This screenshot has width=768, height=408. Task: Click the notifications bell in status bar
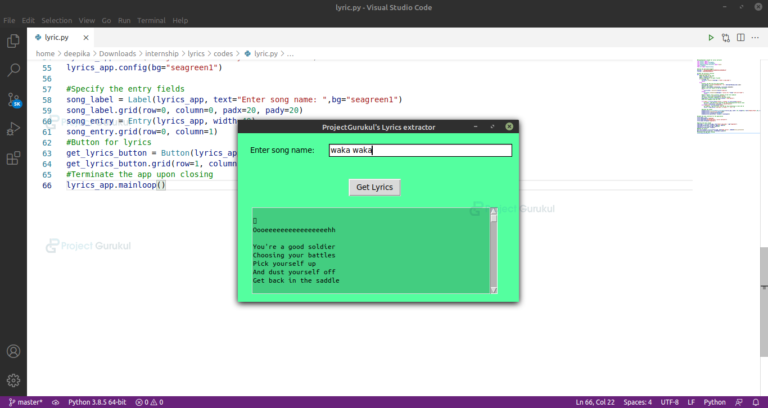pos(756,402)
